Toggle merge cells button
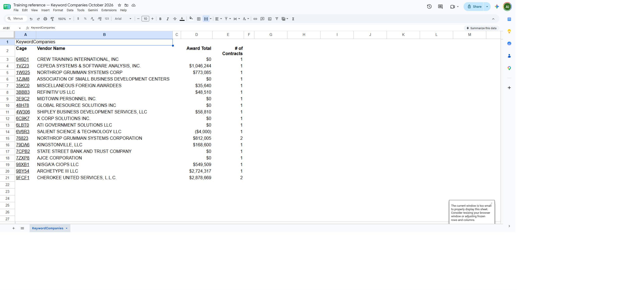Image resolution: width=644 pixels, height=290 pixels. point(206,19)
